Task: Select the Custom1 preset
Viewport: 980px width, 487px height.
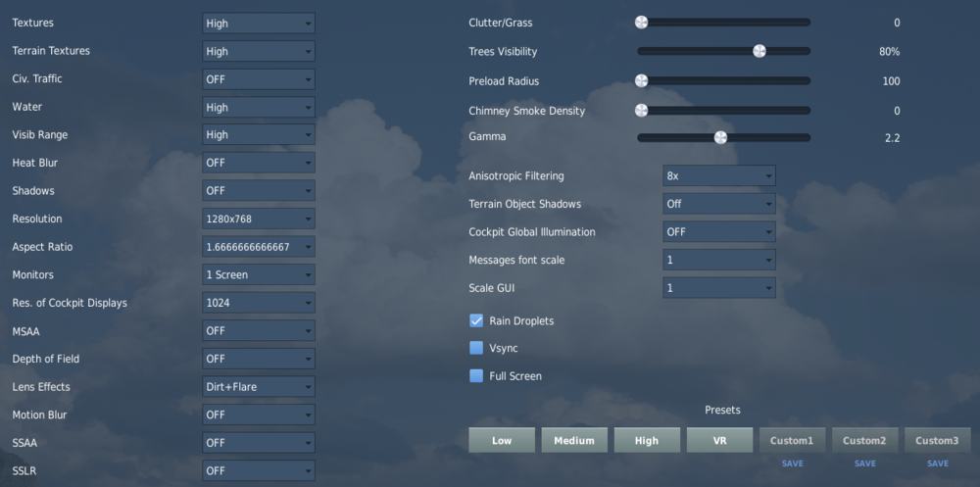Action: coord(792,440)
